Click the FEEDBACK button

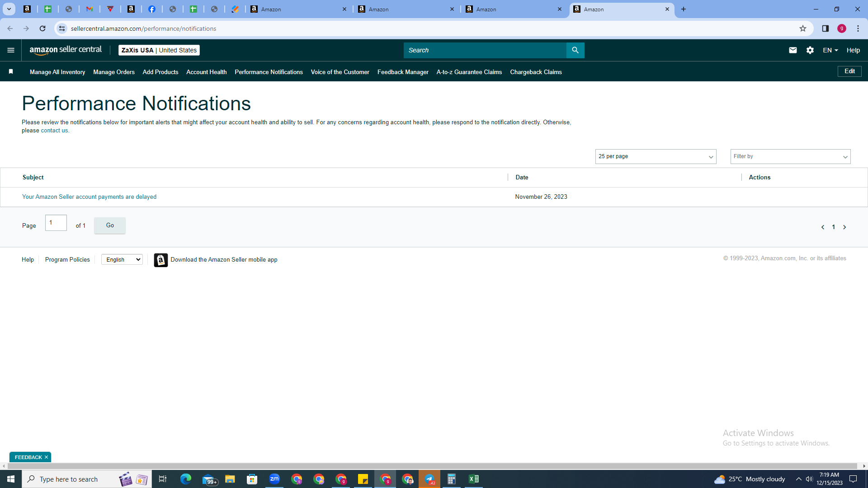[x=28, y=457]
